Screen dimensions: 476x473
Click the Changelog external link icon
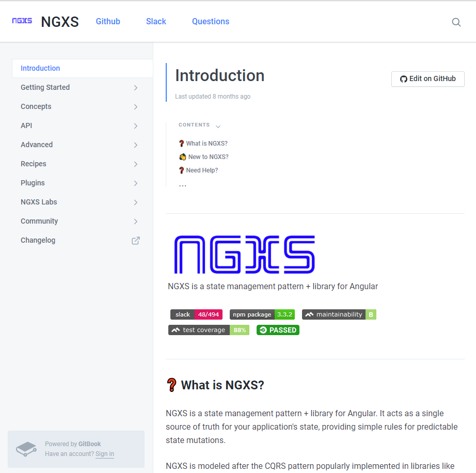[136, 241]
